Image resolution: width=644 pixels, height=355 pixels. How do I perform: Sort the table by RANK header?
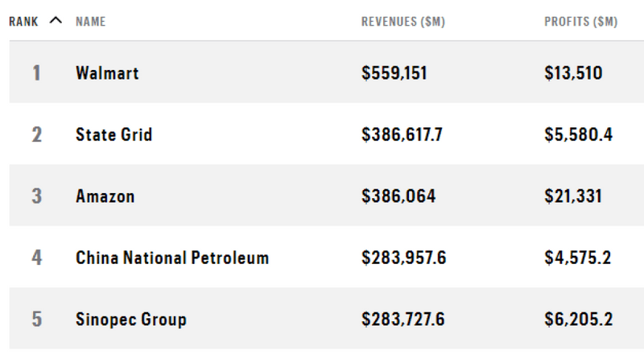point(23,22)
